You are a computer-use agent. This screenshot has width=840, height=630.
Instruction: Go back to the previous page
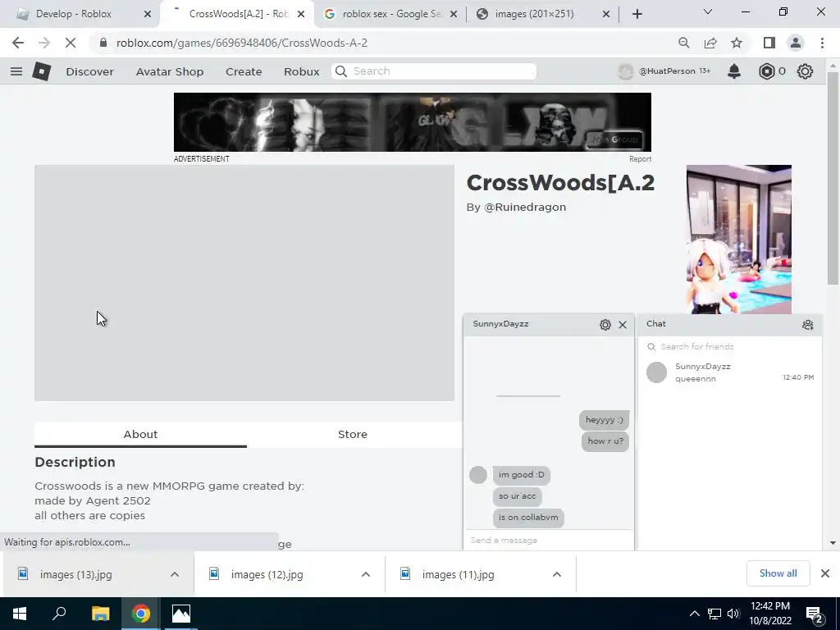click(x=18, y=43)
